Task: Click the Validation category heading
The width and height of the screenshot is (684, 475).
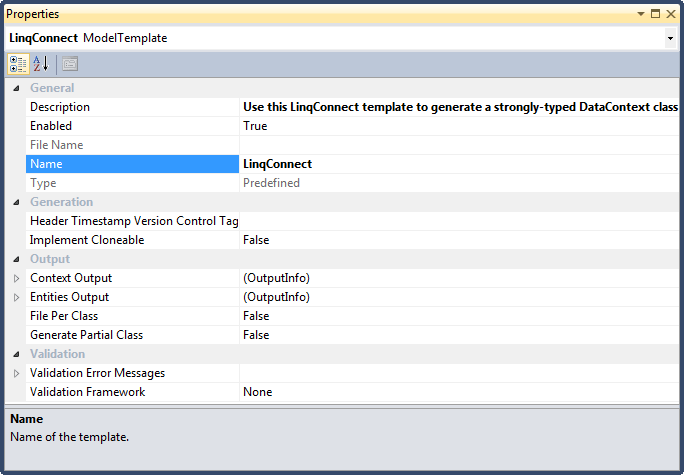Action: point(58,354)
